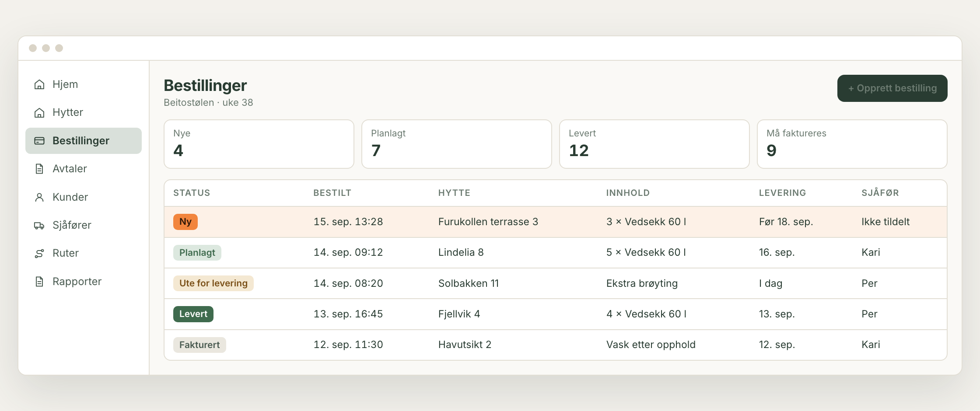Viewport: 980px width, 411px height.
Task: Click the Rapporter document icon
Action: [39, 282]
